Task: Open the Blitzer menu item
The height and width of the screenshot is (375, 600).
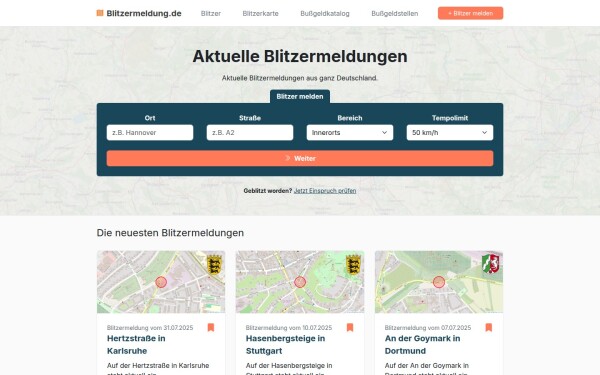Action: point(211,13)
